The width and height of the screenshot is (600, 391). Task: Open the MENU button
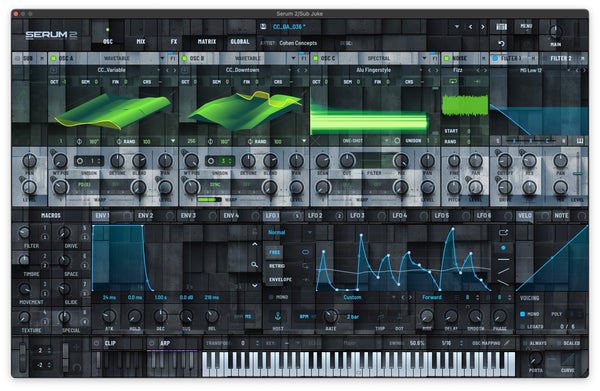[526, 26]
